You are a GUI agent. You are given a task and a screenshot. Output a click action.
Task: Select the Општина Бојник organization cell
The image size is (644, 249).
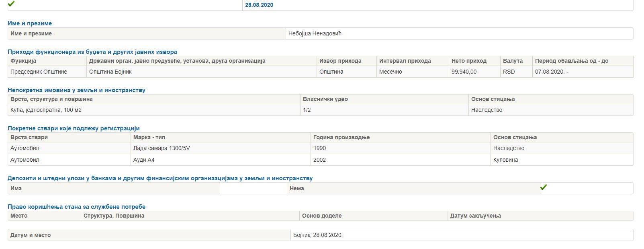(110, 72)
